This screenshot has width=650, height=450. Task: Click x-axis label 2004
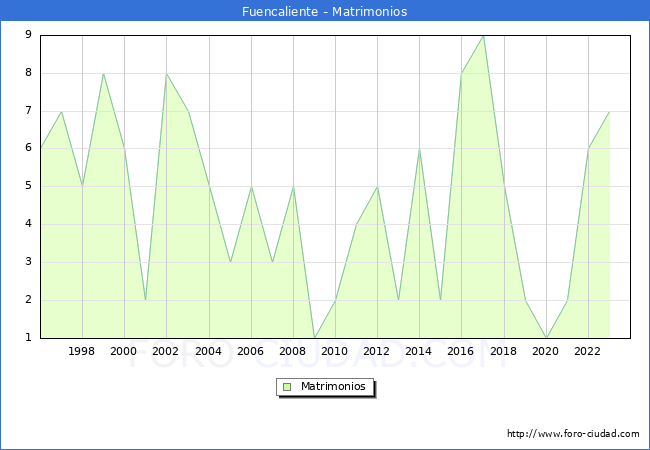click(209, 351)
